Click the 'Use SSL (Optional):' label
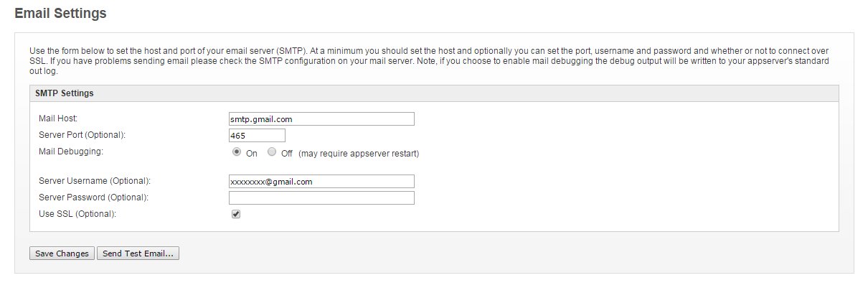Viewport: 868px width, 293px height. [x=77, y=213]
